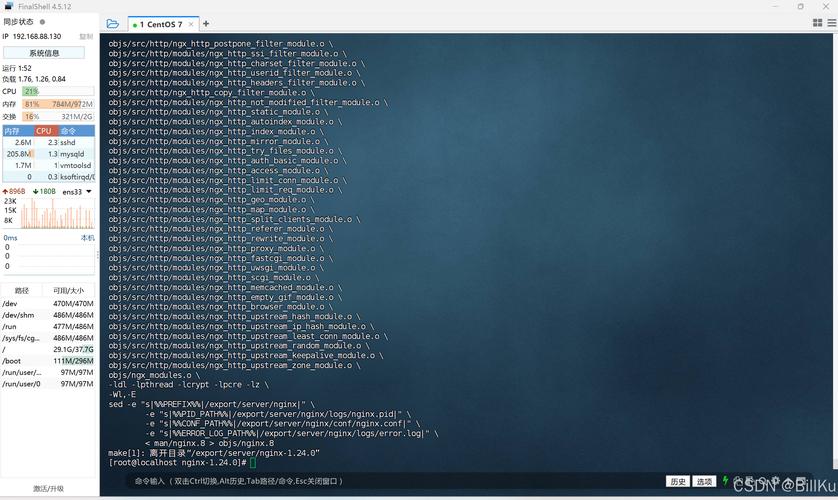Open the 选项 options button
Viewport: 838px width, 500px height.
click(705, 481)
